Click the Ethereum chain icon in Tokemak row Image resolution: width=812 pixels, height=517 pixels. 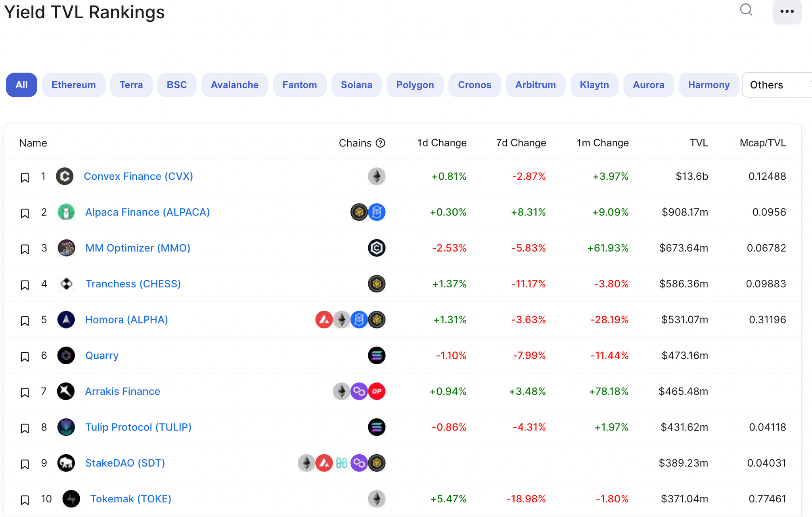pyautogui.click(x=377, y=499)
